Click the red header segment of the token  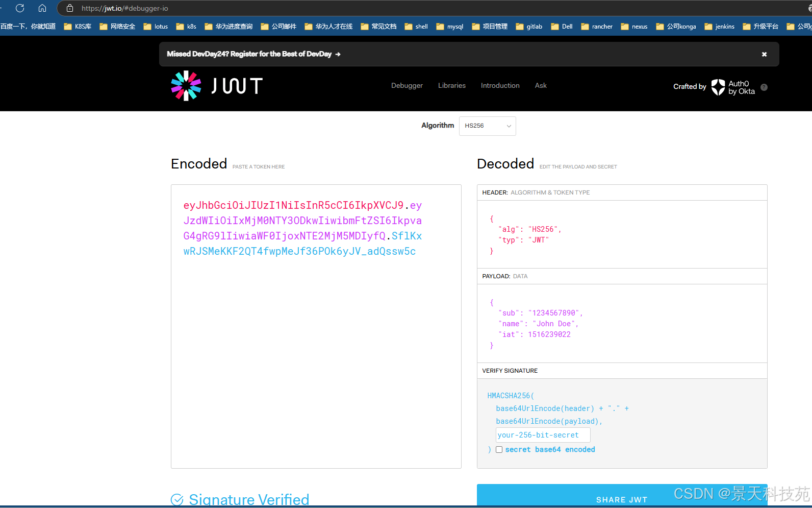coord(293,205)
